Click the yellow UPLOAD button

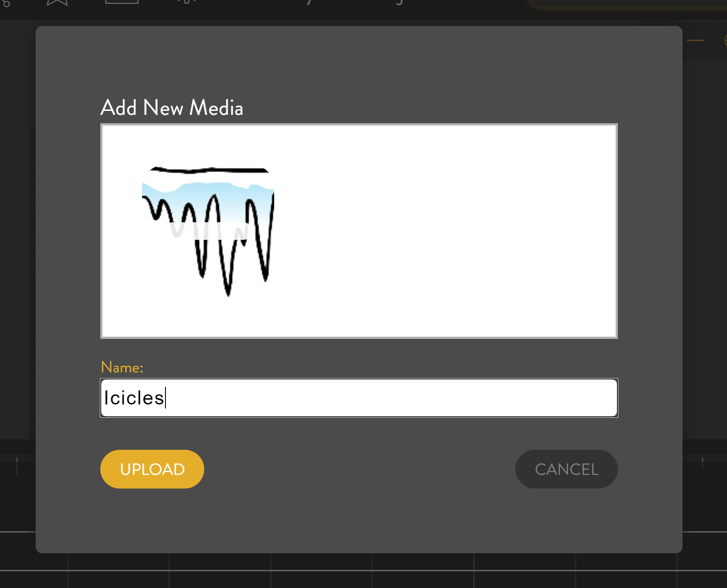152,469
